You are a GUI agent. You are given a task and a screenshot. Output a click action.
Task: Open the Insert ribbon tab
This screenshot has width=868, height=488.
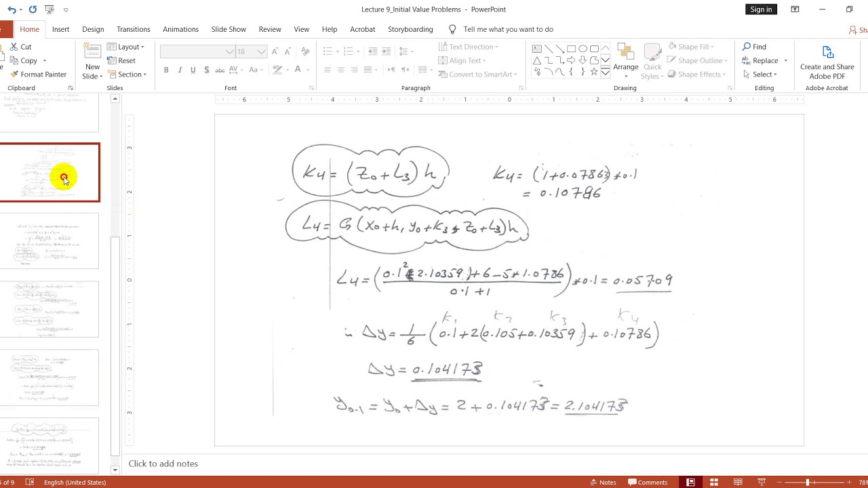pyautogui.click(x=60, y=29)
